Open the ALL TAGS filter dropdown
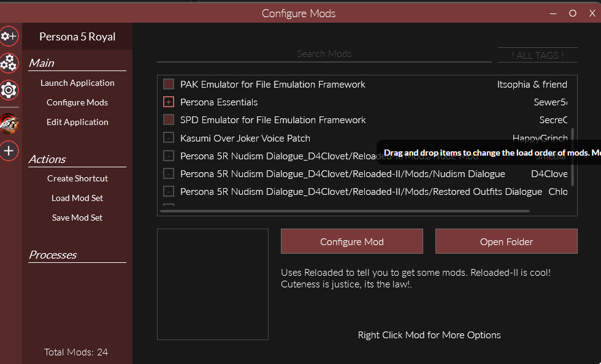601x364 pixels. [537, 55]
